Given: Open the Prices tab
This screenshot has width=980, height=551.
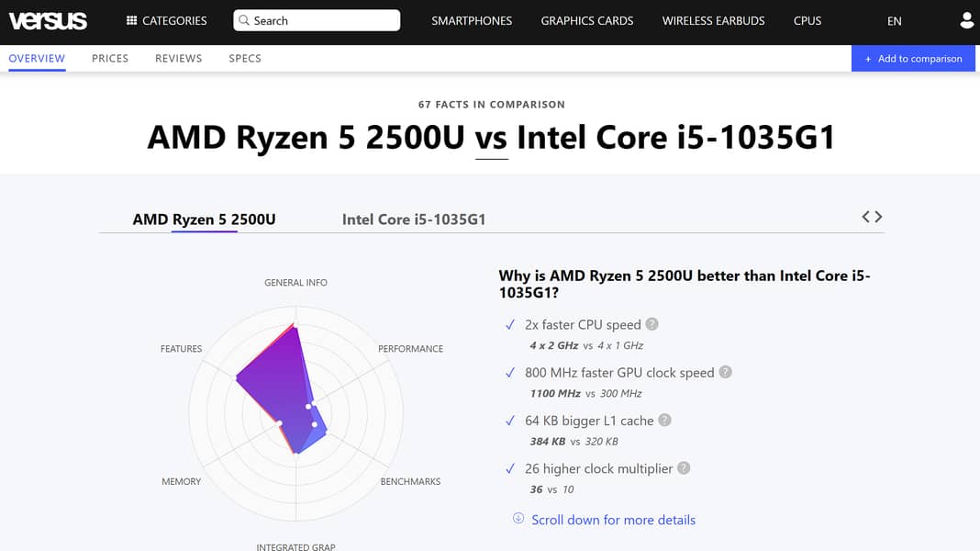Looking at the screenshot, I should coord(110,58).
